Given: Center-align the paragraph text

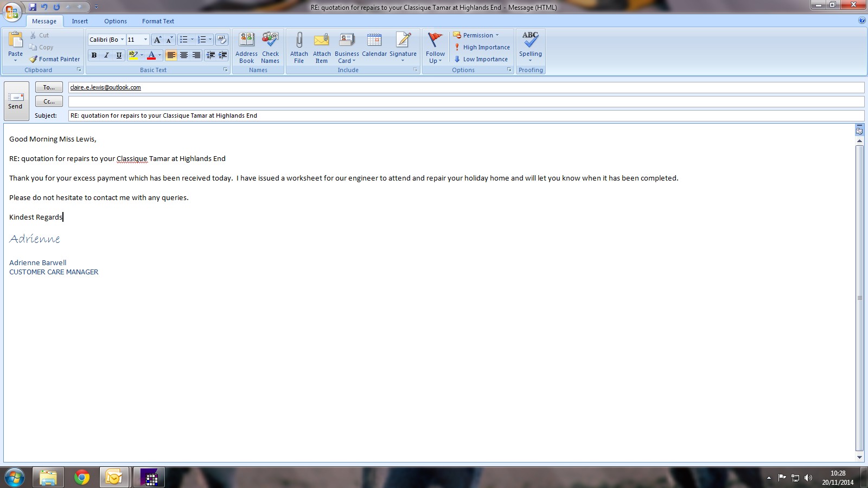Looking at the screenshot, I should tap(184, 55).
